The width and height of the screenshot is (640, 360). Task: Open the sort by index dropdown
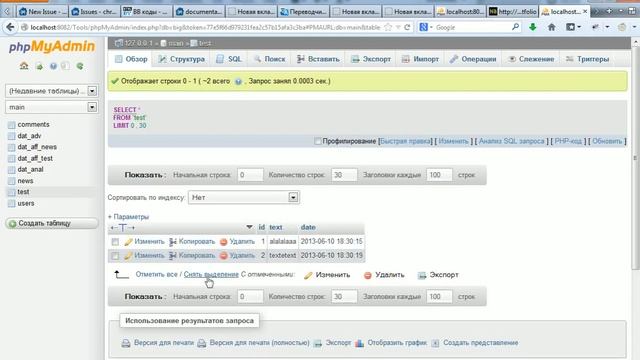point(244,198)
